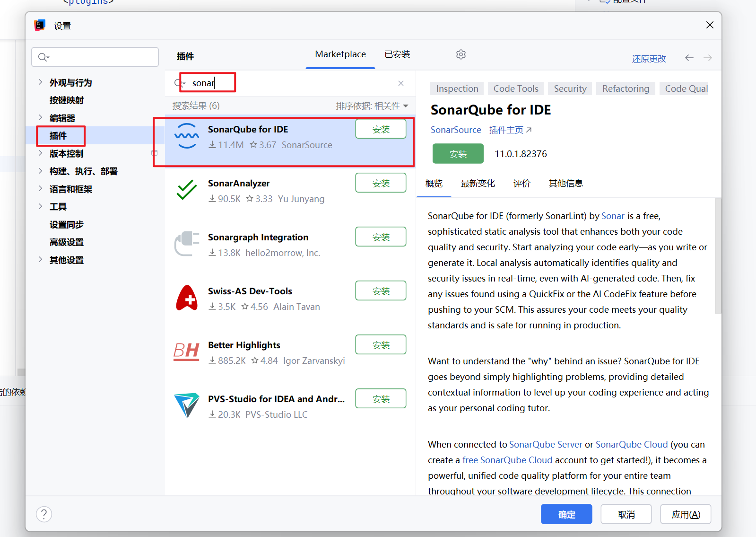
Task: Click the Security tag
Action: [570, 88]
